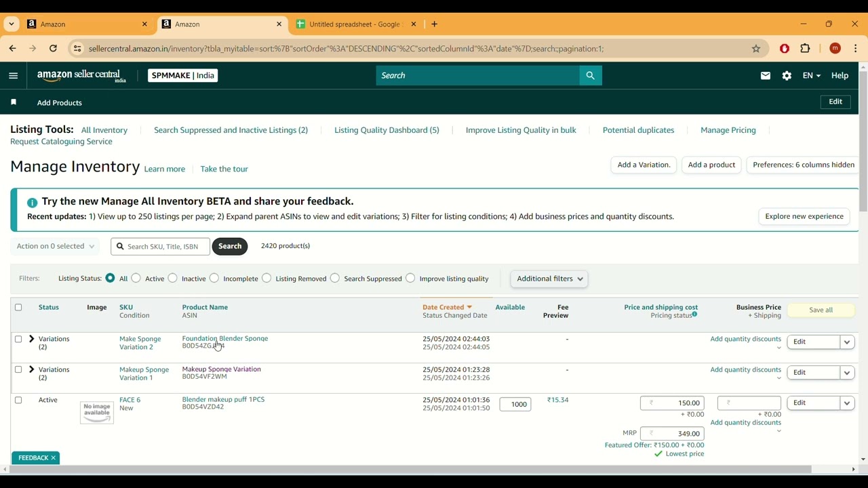868x488 pixels.
Task: Click the search magnifier button
Action: [x=591, y=76]
